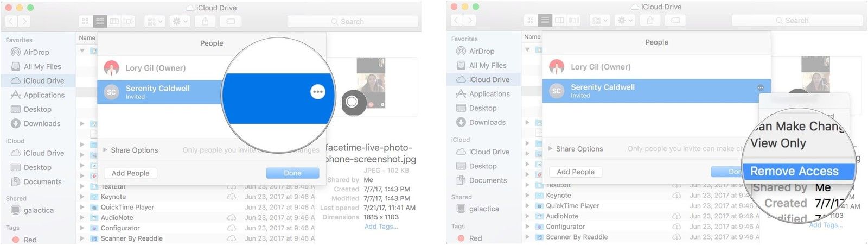Select column view in the left window toolbar
Image resolution: width=868 pixels, height=245 pixels.
114,21
